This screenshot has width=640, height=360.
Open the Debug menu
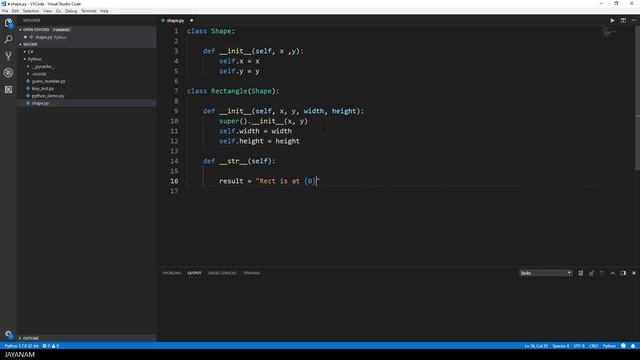tap(71, 11)
